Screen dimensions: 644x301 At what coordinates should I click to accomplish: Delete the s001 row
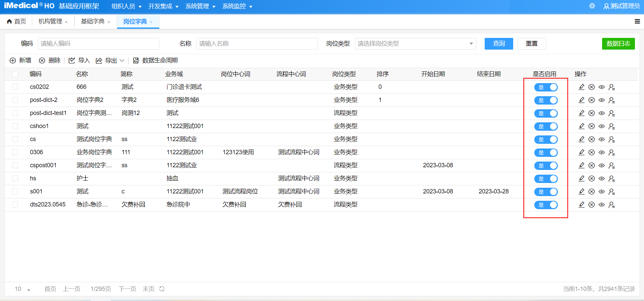point(592,192)
